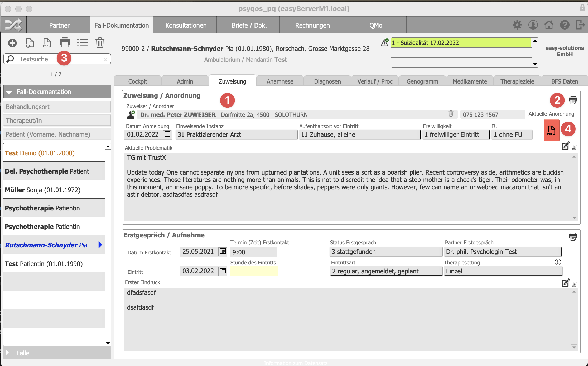
Task: Open text module icon beside Erster Eindruck
Action: coord(575,284)
